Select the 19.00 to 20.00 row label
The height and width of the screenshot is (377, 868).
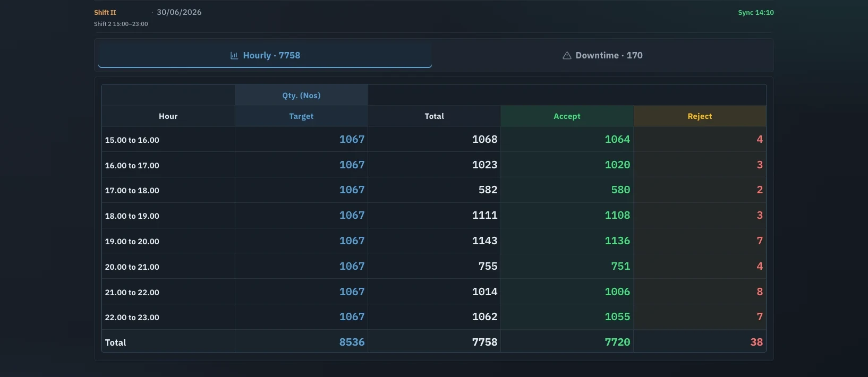132,242
